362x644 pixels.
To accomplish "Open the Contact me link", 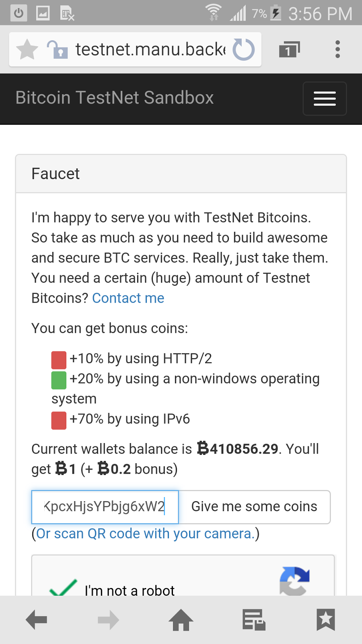I will (128, 298).
